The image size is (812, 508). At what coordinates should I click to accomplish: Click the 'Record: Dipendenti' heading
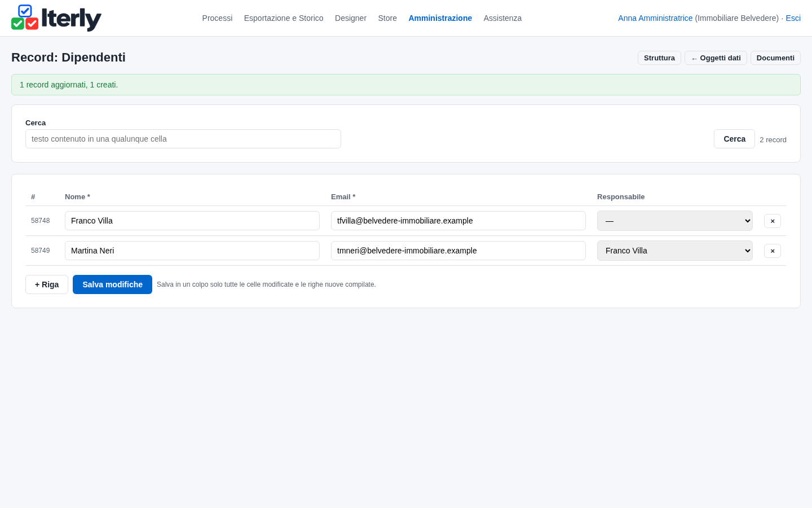(x=68, y=58)
